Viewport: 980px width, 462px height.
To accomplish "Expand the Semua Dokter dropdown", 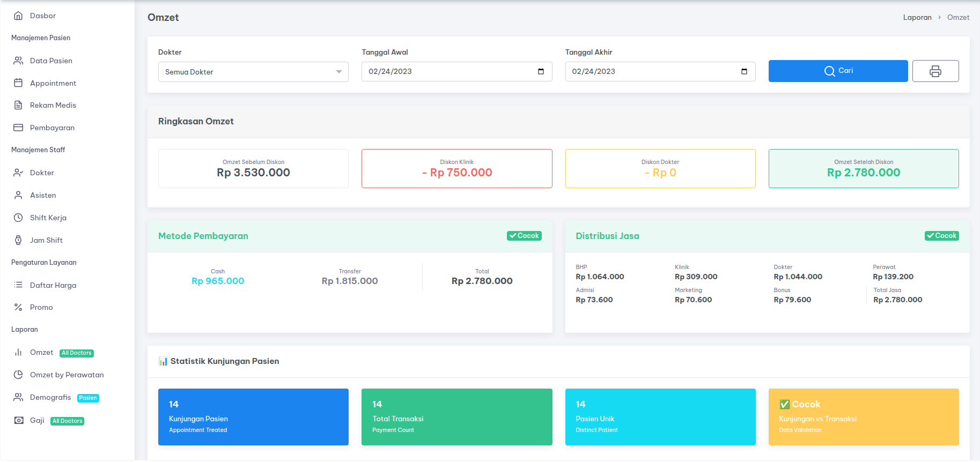I will point(253,72).
